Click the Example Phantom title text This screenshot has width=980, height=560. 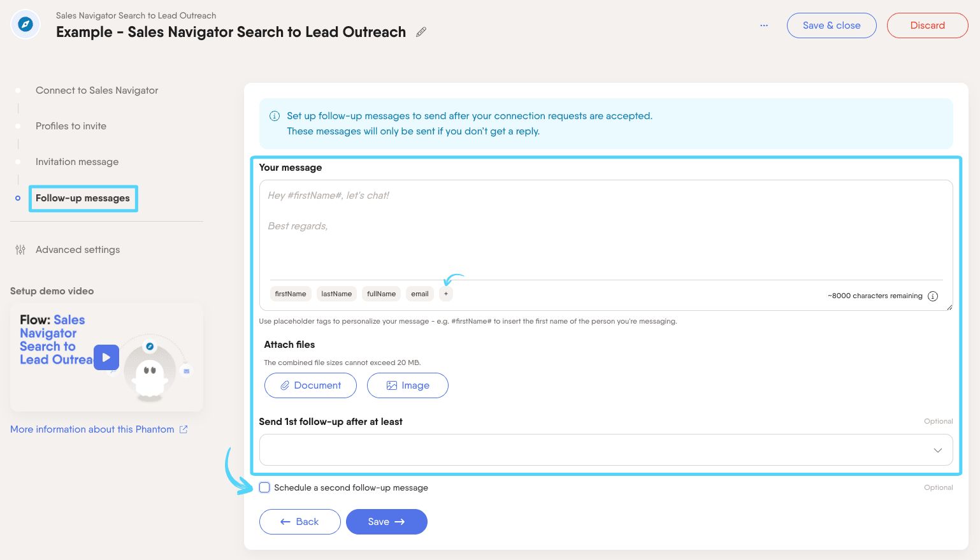coord(231,32)
